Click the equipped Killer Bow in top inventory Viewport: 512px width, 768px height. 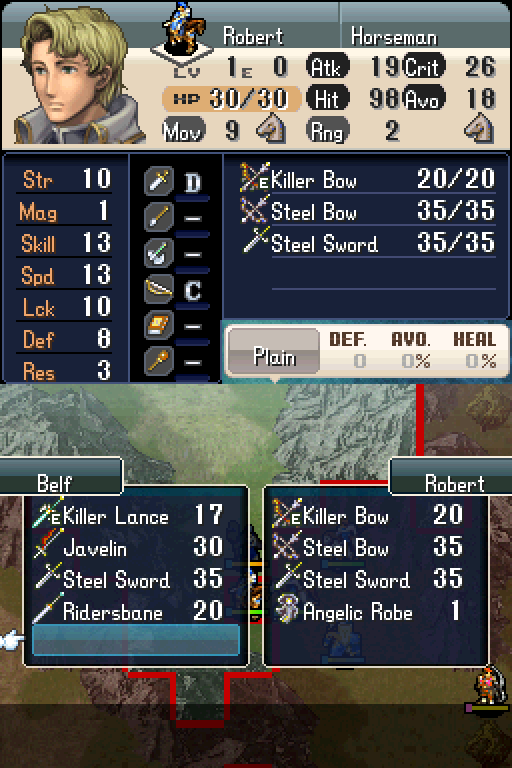coord(367,179)
